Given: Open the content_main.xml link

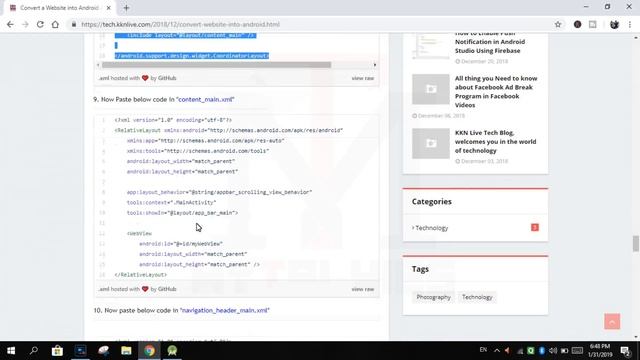Looking at the screenshot, I should [x=205, y=99].
